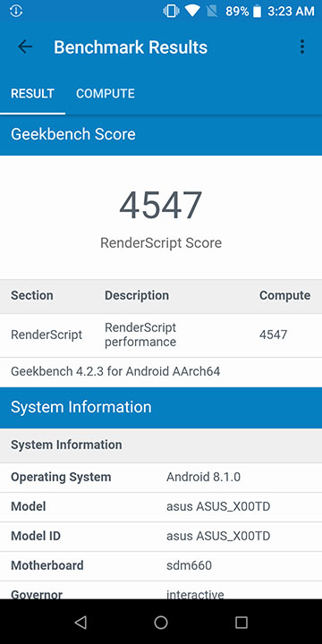
Task: Tap the vibrate mode status icon
Action: (x=171, y=11)
